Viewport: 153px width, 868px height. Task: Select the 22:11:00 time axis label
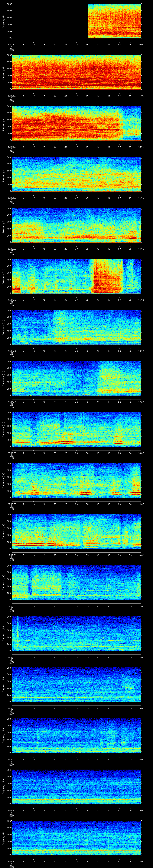click(12, 147)
